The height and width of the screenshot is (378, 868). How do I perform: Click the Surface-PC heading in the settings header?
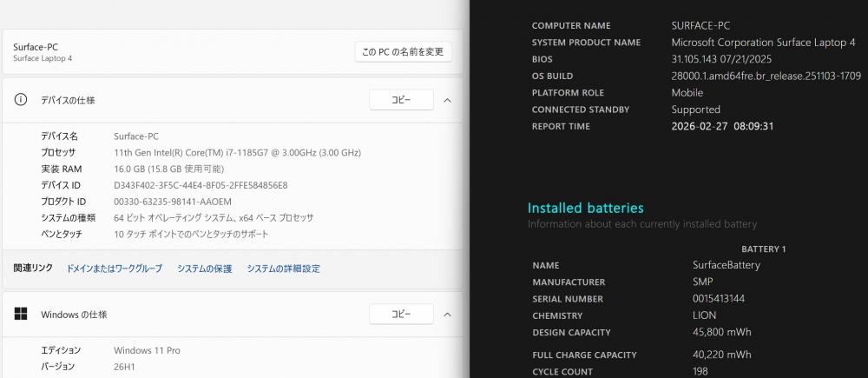(36, 47)
